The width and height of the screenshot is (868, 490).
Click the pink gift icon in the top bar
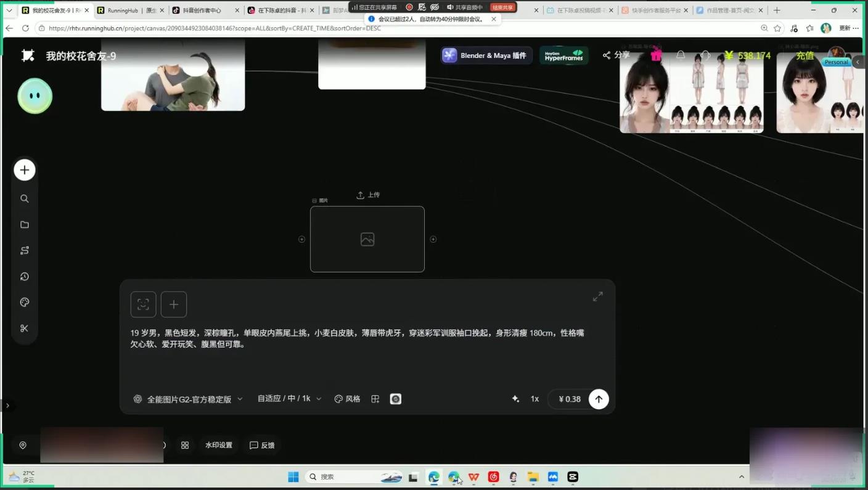click(x=656, y=55)
